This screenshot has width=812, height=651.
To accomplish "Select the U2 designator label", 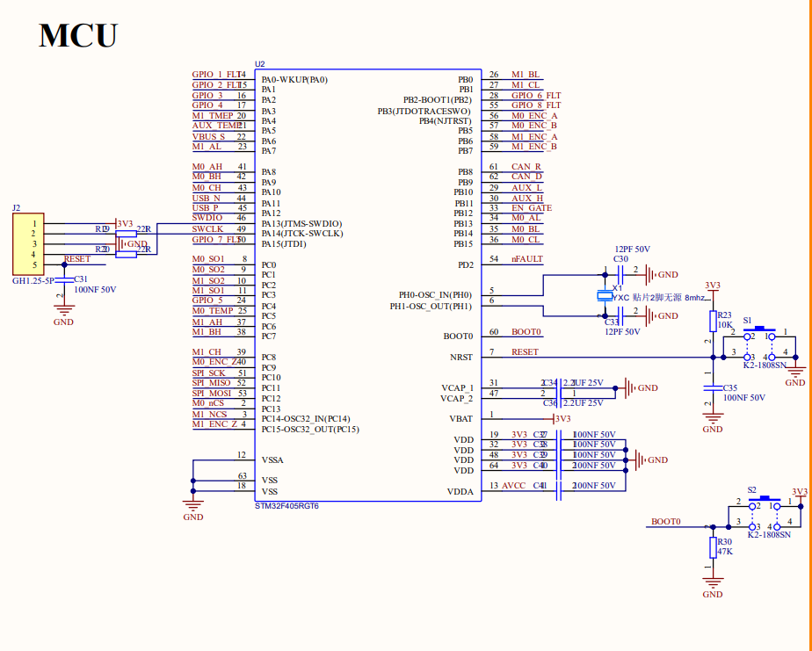I will click(x=259, y=65).
